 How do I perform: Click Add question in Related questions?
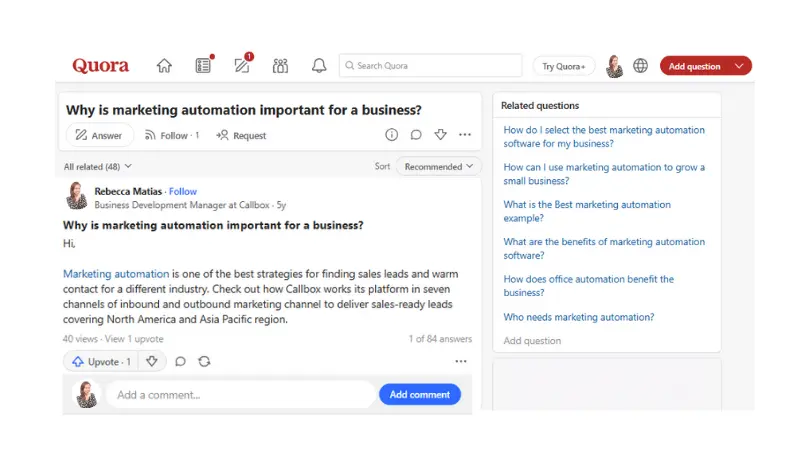(532, 341)
